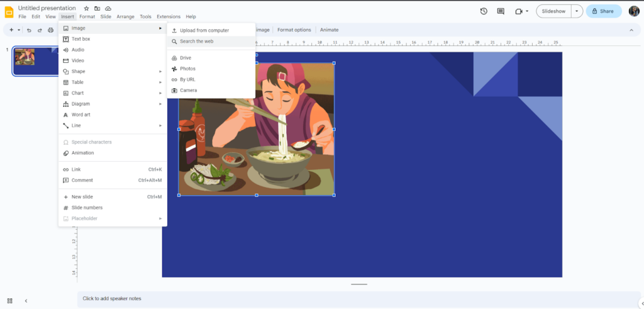Click Format options in toolbar
Image resolution: width=644 pixels, height=309 pixels.
294,30
